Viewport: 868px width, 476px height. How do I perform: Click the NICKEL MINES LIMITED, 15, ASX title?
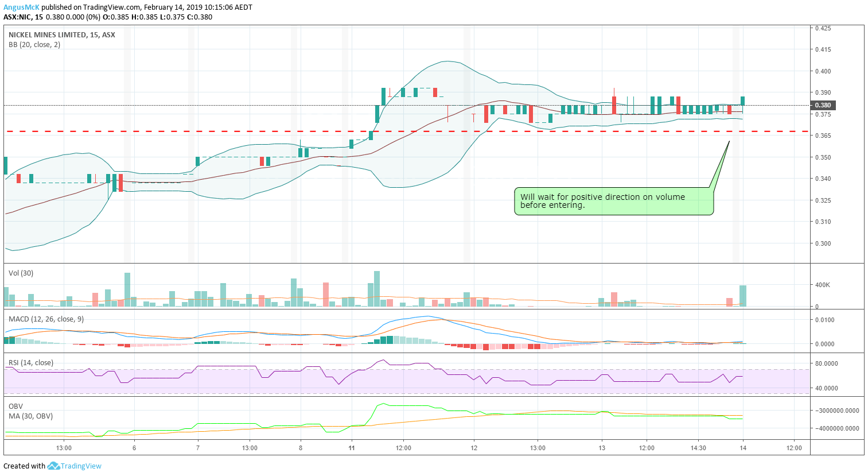(62, 35)
